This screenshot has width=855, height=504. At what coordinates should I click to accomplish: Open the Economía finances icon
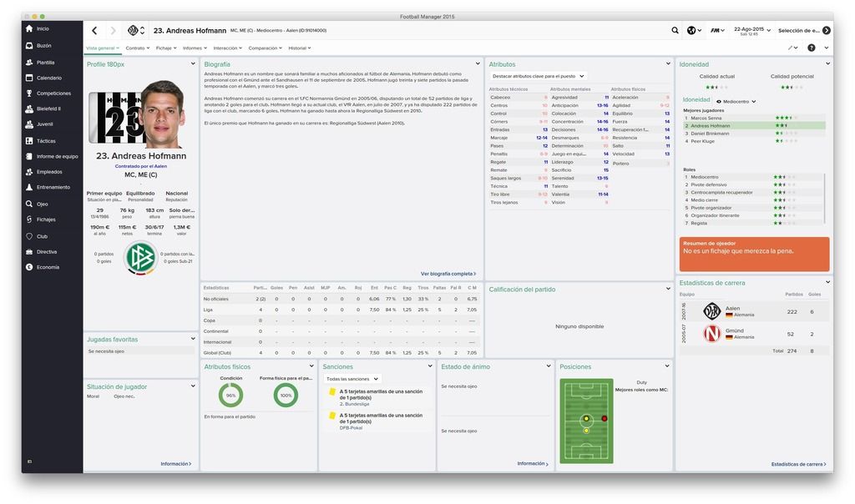[29, 267]
